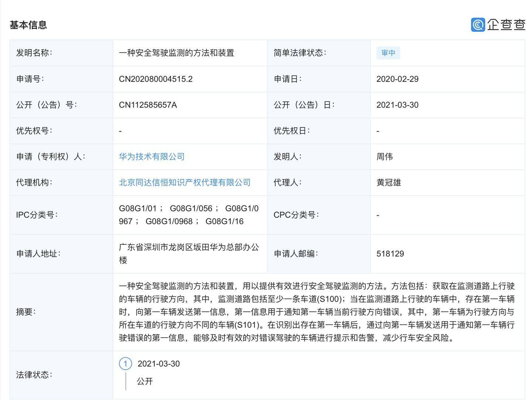Click agent name 黄冠雄
Screen dimensions: 532x400
click(x=388, y=182)
